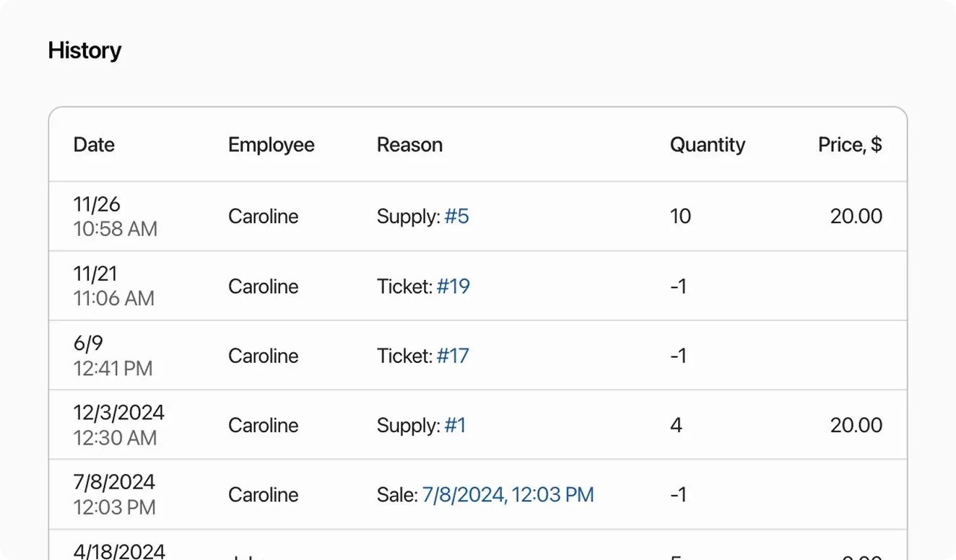Viewport: 956px width, 560px height.
Task: Sort the table by the Employee column
Action: [x=271, y=144]
